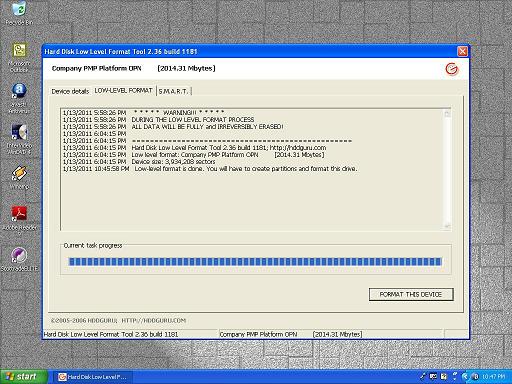Open the Recycle Bin desktop icon
The image size is (512, 384).
(x=19, y=13)
